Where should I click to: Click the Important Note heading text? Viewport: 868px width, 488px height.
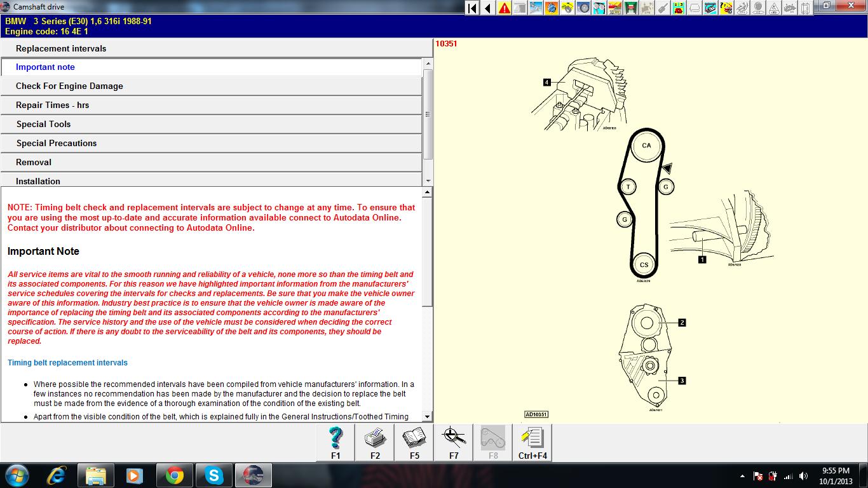click(43, 252)
